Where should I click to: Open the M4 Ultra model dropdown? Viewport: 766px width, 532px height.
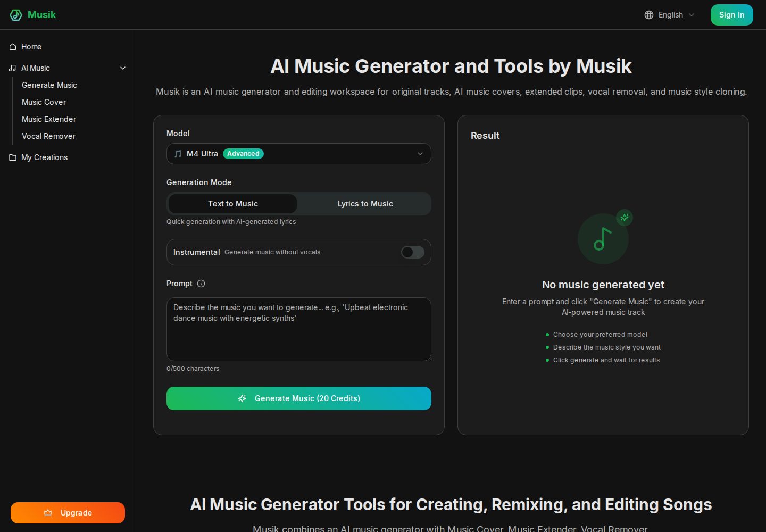tap(299, 154)
